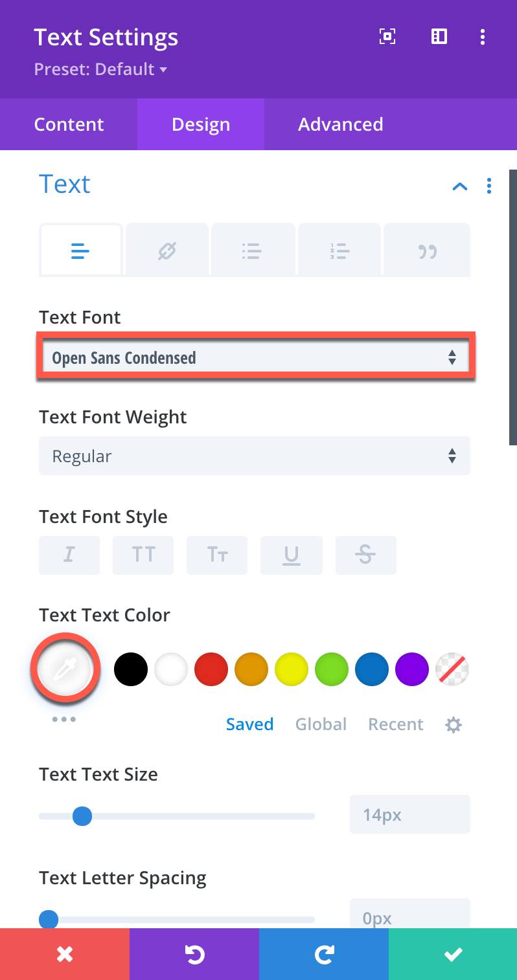Open the Text Font dropdown
The height and width of the screenshot is (980, 517).
[x=255, y=357]
